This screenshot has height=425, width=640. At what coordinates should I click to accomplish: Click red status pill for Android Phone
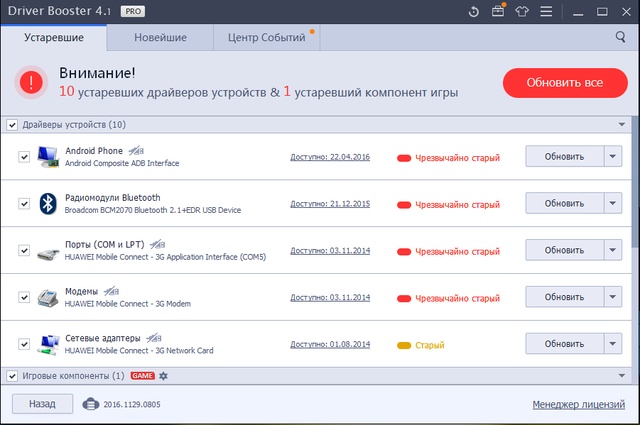pos(404,158)
